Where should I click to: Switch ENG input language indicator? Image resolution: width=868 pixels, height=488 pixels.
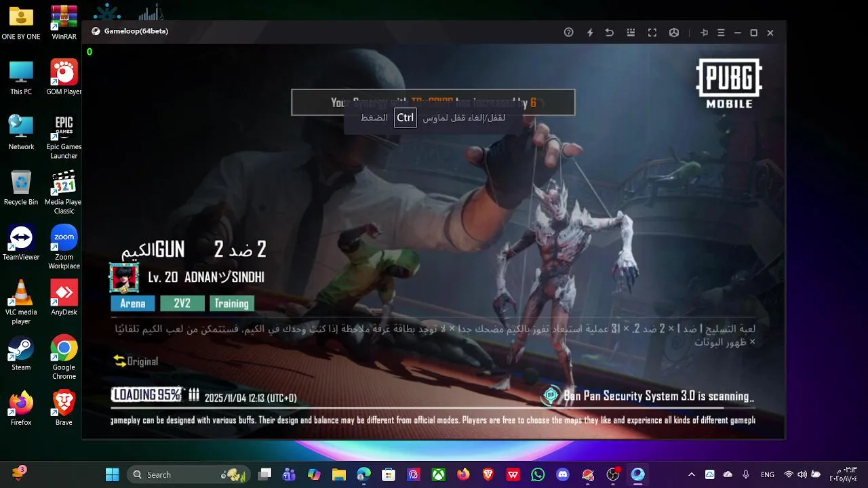(768, 474)
